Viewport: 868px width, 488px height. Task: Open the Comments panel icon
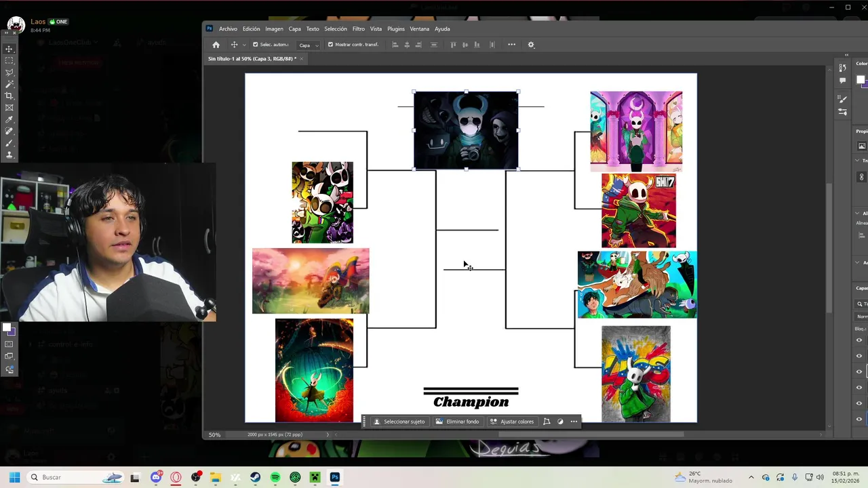(842, 80)
